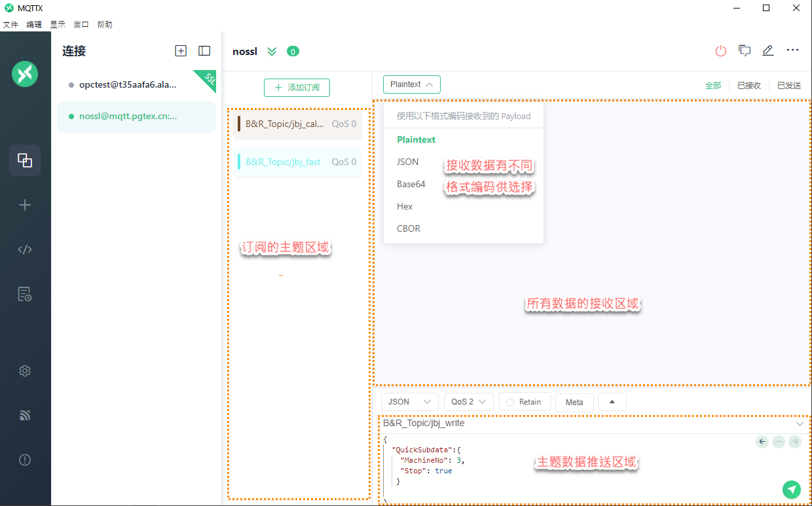Enable the Retain radio option

pos(510,402)
